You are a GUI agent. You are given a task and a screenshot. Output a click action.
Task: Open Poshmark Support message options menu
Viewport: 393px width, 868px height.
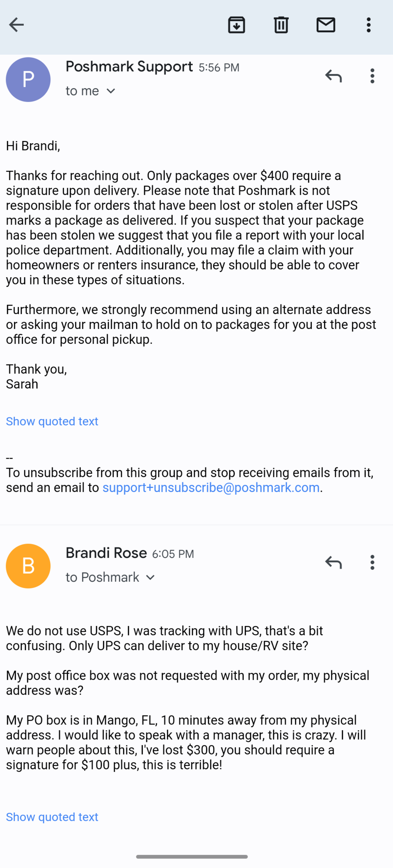tap(372, 76)
